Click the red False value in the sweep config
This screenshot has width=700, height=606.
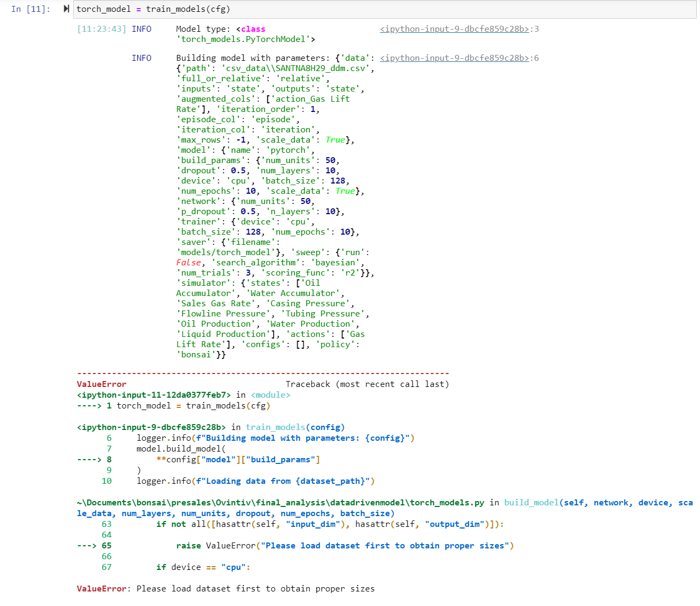click(x=189, y=263)
